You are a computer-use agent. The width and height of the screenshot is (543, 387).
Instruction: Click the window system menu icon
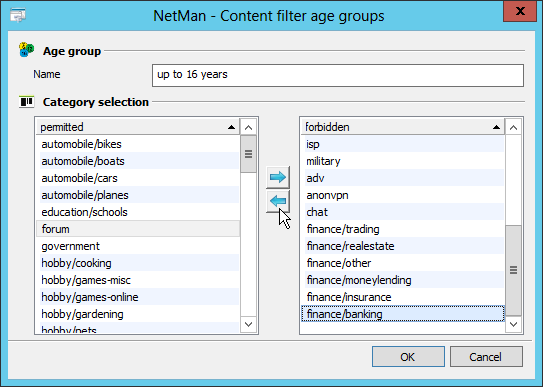(x=18, y=15)
